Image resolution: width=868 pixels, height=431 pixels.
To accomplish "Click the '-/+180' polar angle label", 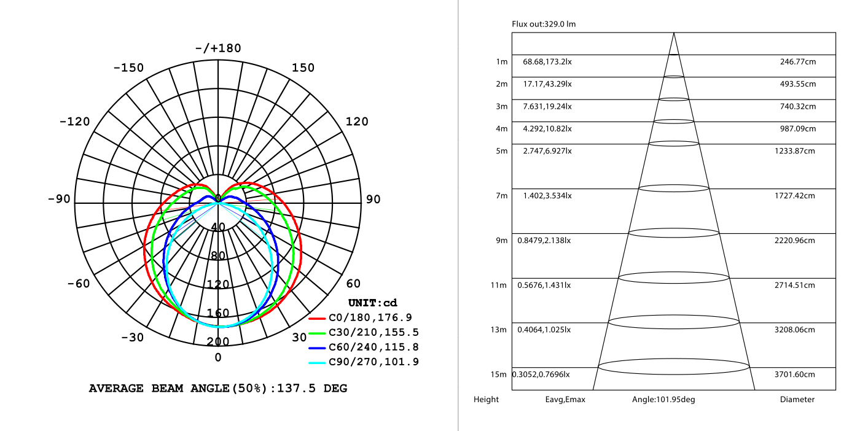I will click(218, 49).
